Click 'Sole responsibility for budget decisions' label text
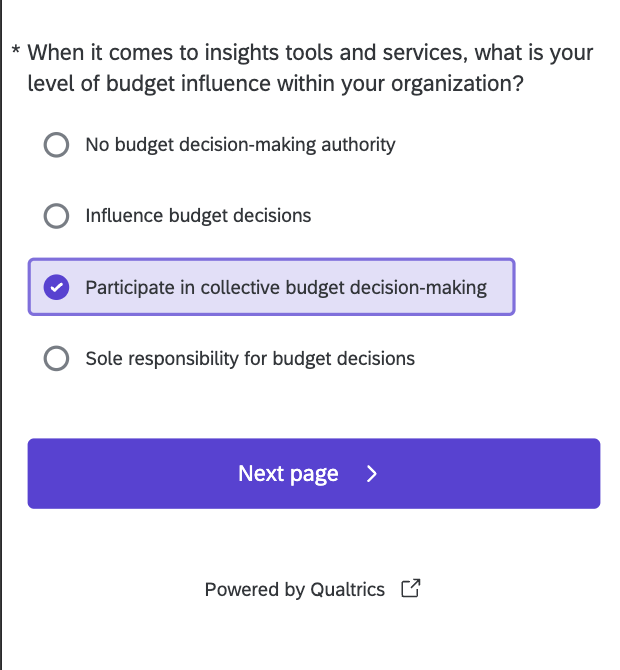 click(250, 358)
